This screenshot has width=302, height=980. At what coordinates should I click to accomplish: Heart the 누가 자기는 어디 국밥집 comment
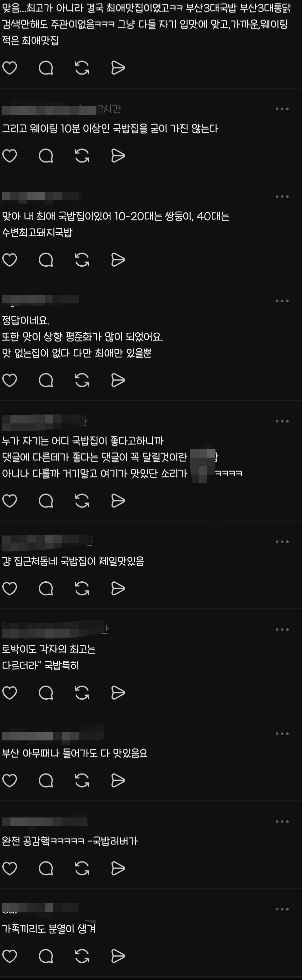[x=9, y=501]
